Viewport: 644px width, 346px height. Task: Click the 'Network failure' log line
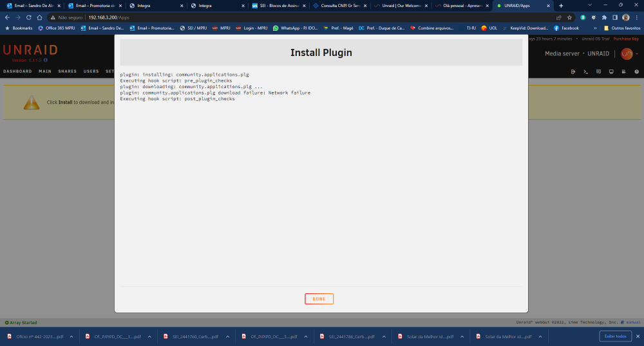click(215, 93)
